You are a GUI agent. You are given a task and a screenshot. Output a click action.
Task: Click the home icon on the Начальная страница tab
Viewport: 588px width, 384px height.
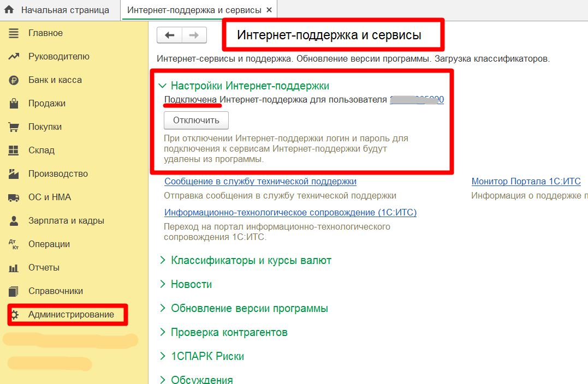pos(9,10)
